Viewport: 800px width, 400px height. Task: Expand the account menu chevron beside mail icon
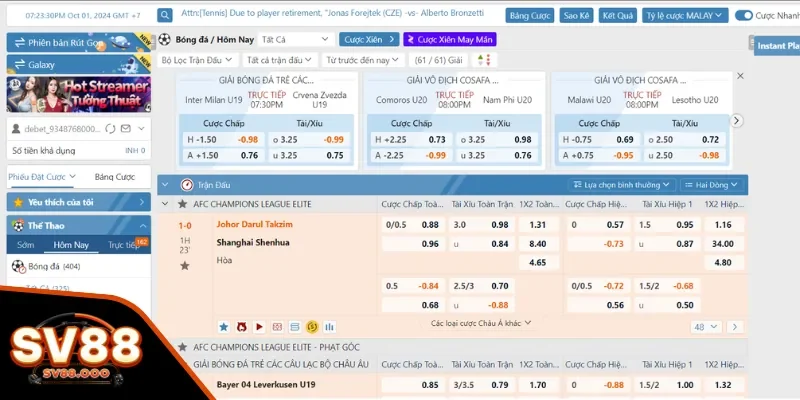[x=141, y=129]
